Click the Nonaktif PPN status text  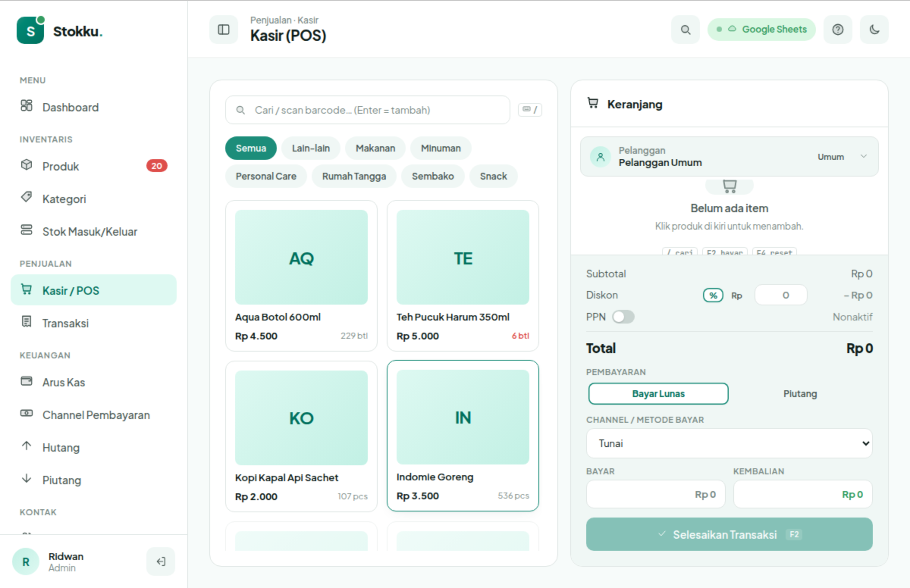[852, 317]
